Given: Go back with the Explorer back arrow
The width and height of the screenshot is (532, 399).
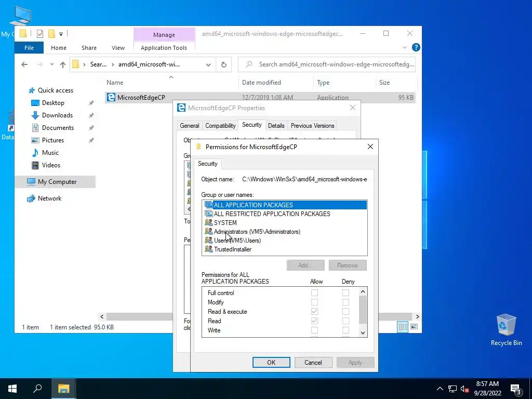Looking at the screenshot, I should 24,64.
